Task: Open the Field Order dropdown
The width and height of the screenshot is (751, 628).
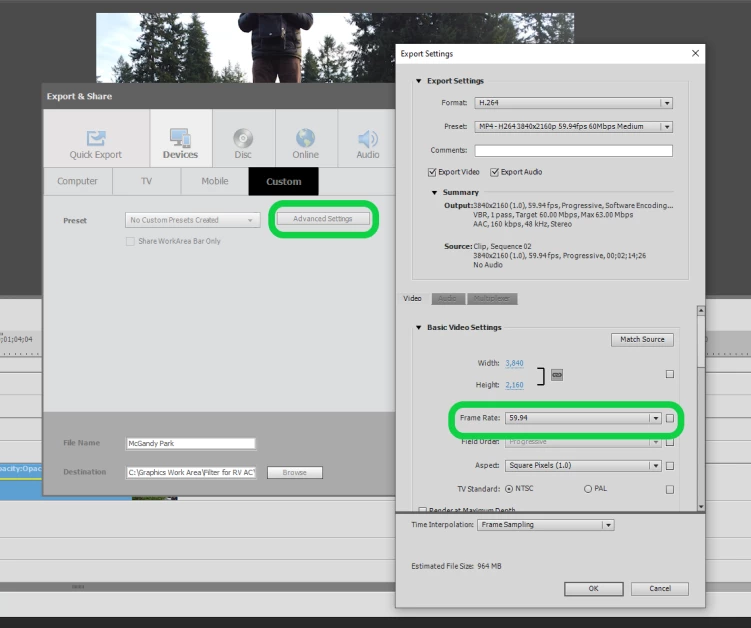Action: coord(583,442)
